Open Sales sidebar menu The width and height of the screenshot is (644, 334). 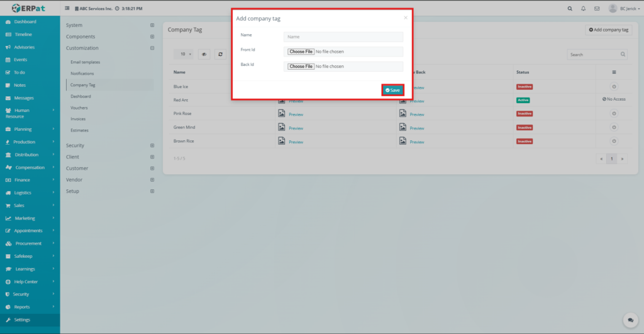tap(30, 206)
